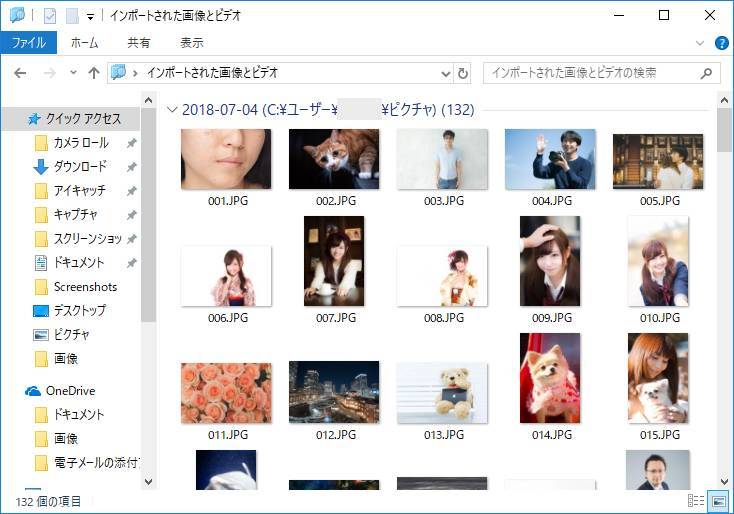Click the file name 015.JPG
The width and height of the screenshot is (734, 514).
(660, 435)
